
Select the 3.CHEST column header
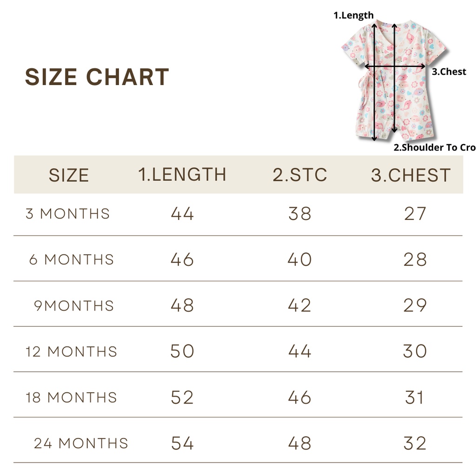[x=411, y=175]
